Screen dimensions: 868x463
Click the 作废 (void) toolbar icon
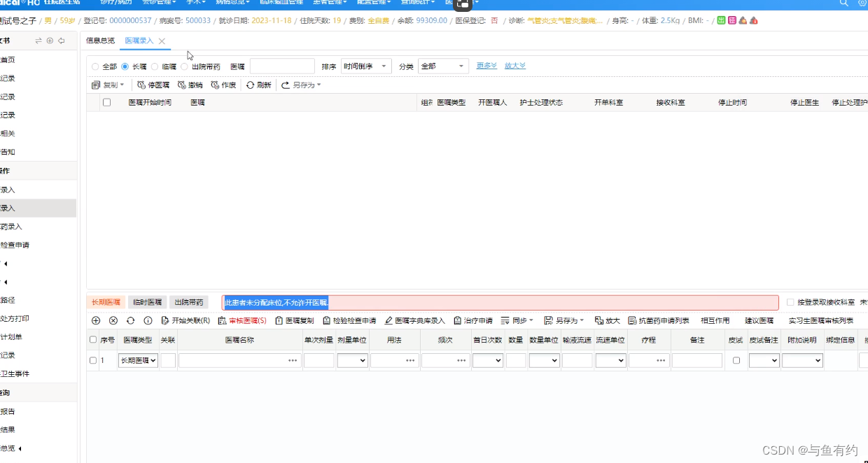coord(223,85)
